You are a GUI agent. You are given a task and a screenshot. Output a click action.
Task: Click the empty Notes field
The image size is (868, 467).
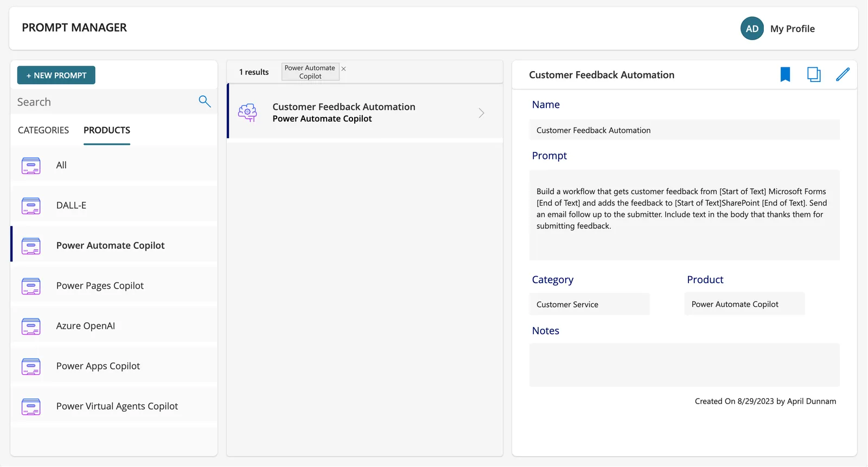pos(685,365)
